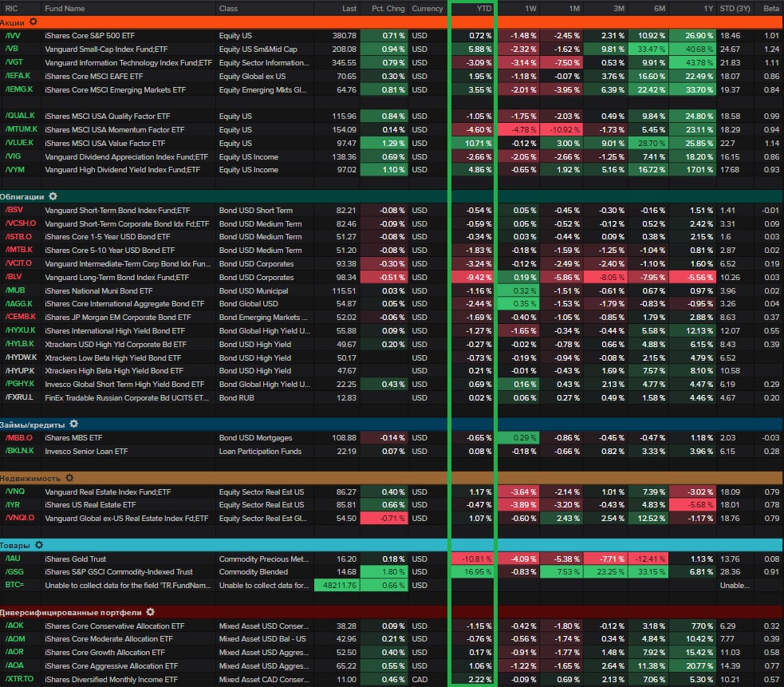Screen dimensions: 784x687
Task: Open the /BLV ticker link
Action: (14, 277)
